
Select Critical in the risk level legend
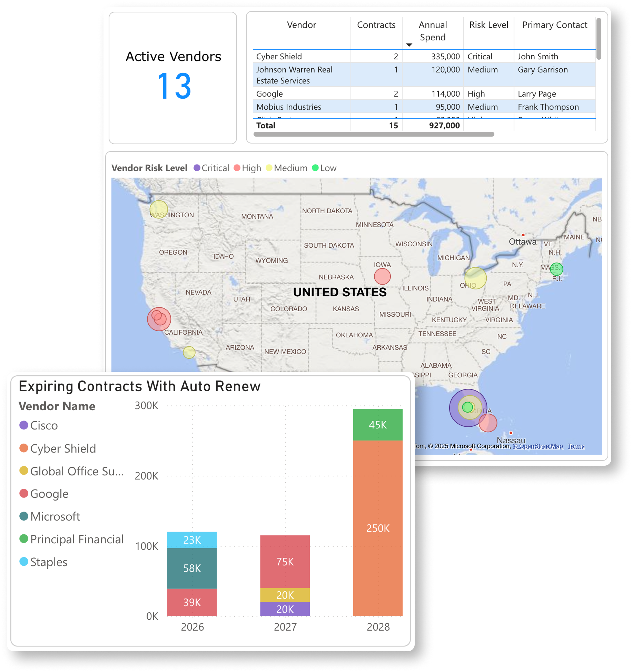pos(211,168)
